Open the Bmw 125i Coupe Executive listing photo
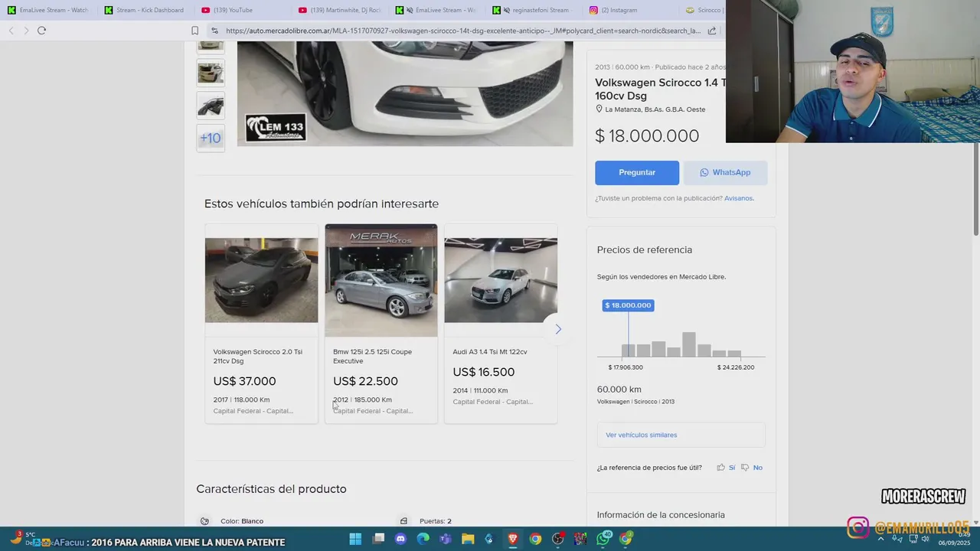The width and height of the screenshot is (980, 551). [x=381, y=280]
